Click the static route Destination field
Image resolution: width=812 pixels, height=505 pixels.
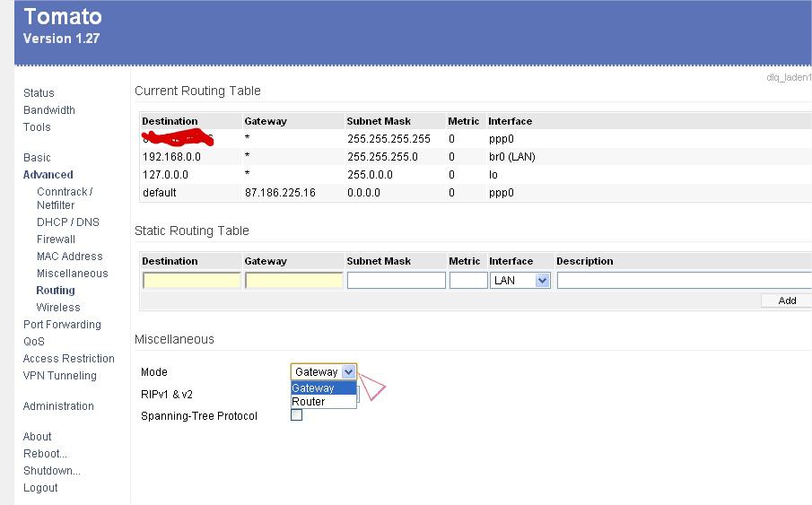coord(192,281)
